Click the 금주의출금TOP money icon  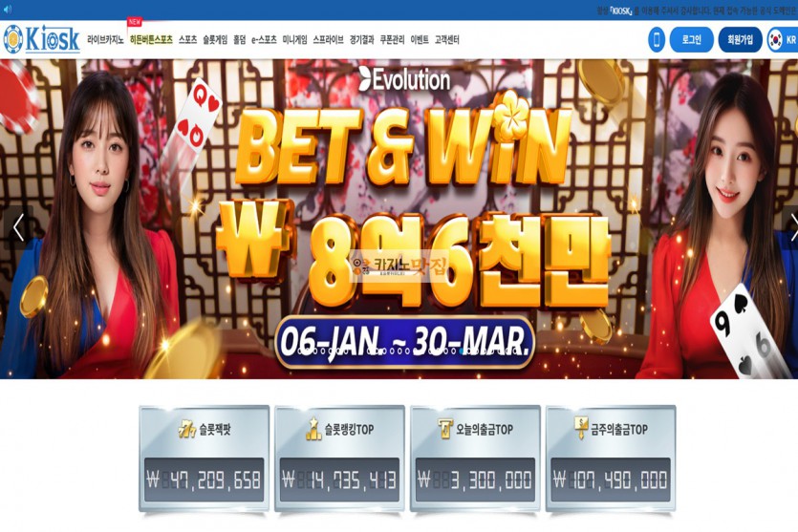coord(581,428)
